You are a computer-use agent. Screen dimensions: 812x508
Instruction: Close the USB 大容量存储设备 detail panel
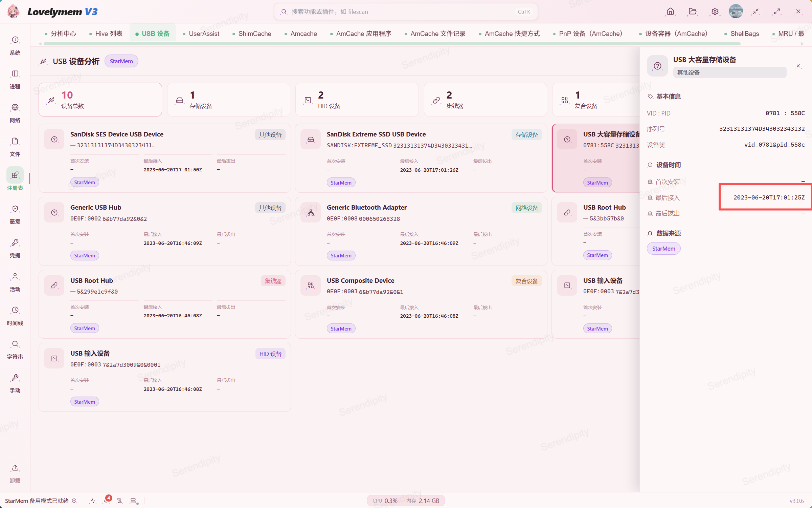(x=798, y=66)
